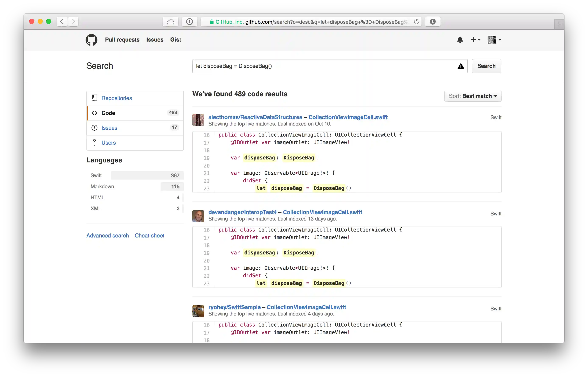Click the Code angle-brackets sidebar icon
This screenshot has height=377, width=588.
coord(95,113)
